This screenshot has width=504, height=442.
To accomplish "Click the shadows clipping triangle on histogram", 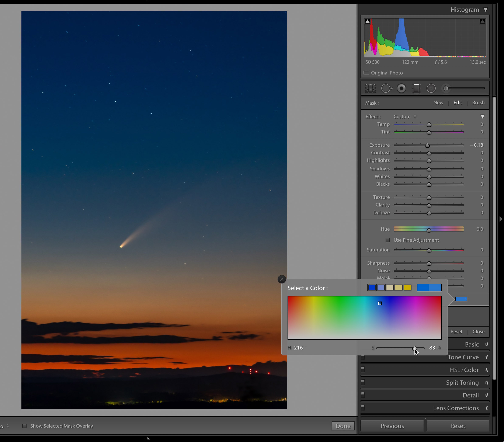I will [x=368, y=21].
